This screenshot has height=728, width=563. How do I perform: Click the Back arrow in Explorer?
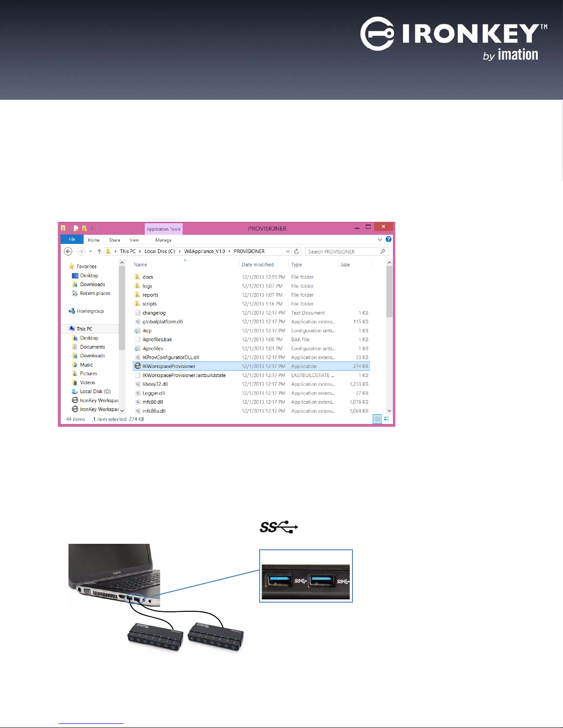tap(68, 251)
